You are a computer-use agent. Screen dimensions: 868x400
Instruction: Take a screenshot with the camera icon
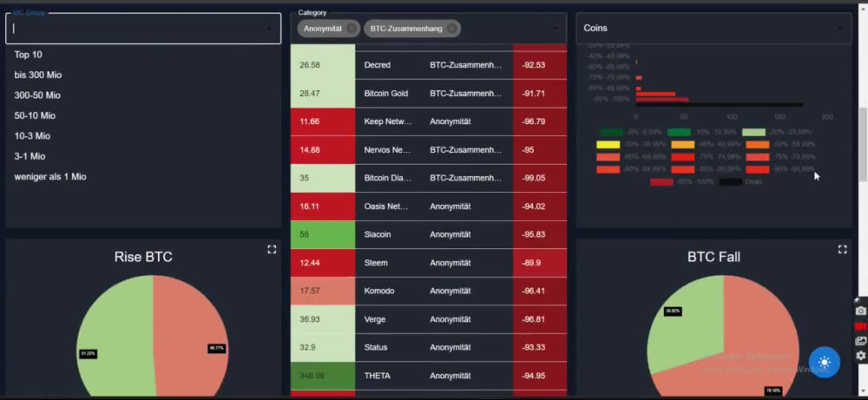tap(860, 311)
